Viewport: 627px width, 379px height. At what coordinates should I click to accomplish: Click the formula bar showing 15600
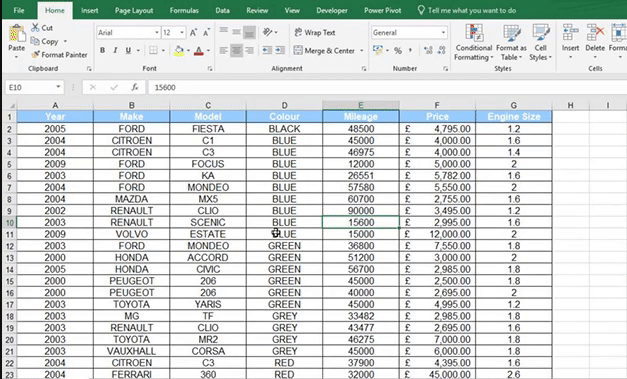tap(387, 87)
